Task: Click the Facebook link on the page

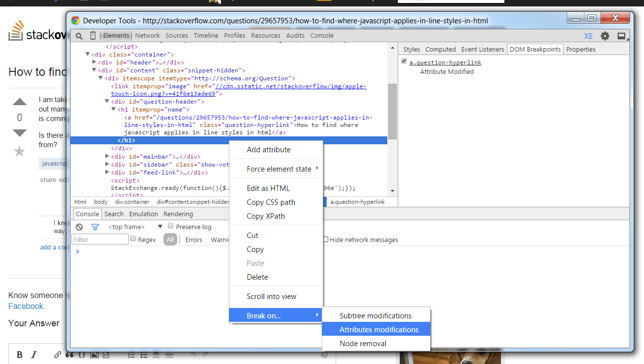Action: tap(26, 306)
